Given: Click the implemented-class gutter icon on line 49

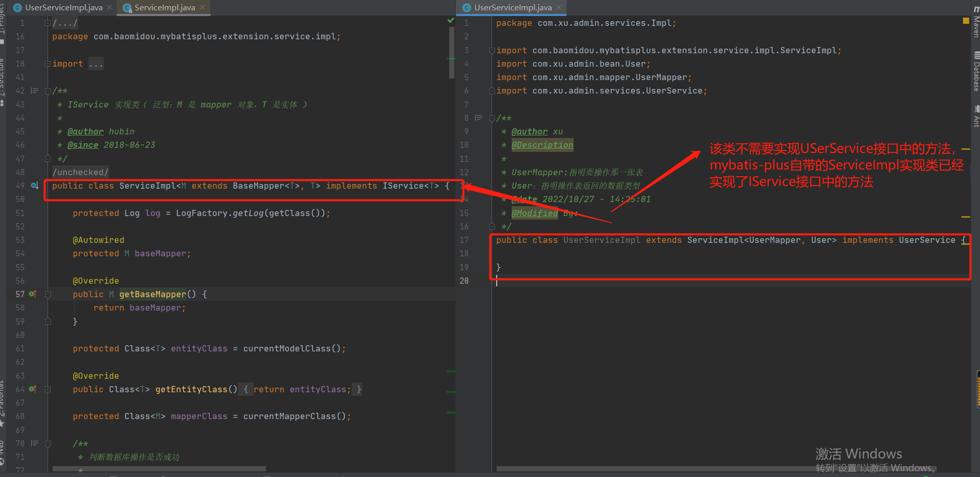Looking at the screenshot, I should point(34,186).
